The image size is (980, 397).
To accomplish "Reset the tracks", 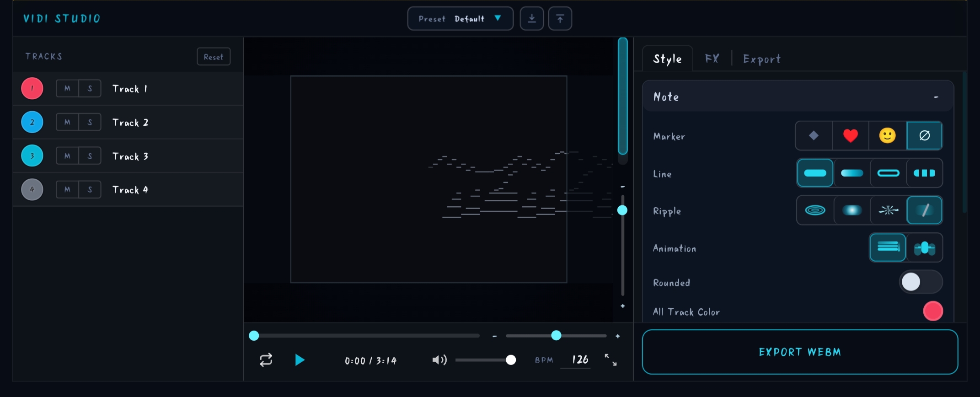I will pyautogui.click(x=214, y=57).
